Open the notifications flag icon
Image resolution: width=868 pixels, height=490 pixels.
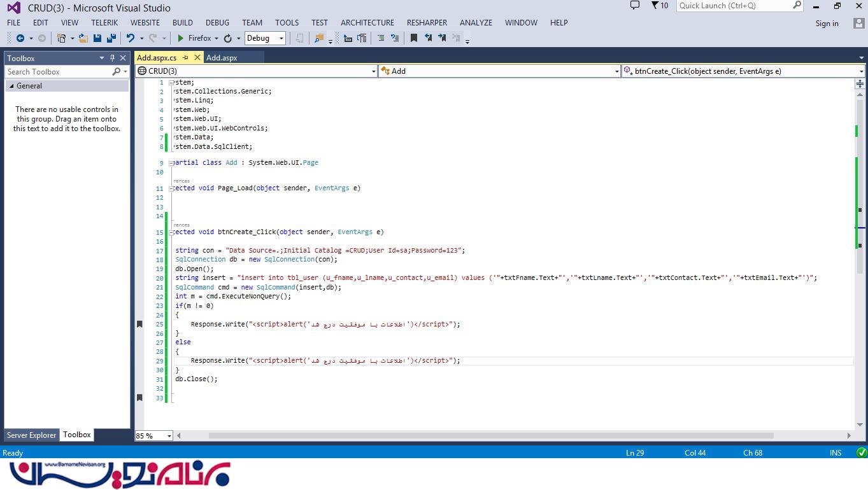point(655,6)
